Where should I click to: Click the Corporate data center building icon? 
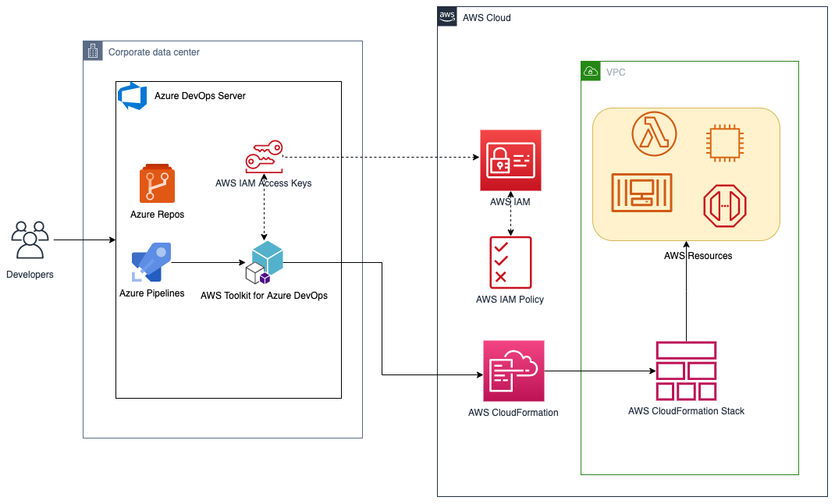93,51
